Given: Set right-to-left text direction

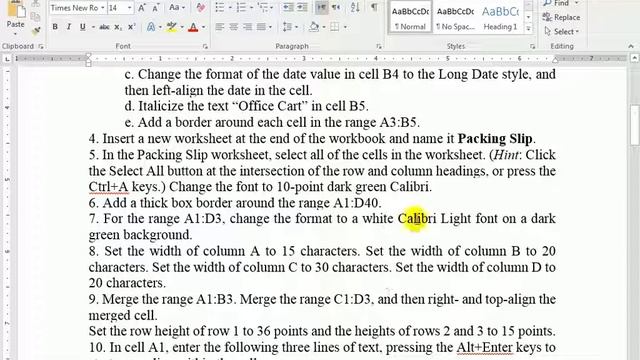Looking at the screenshot, I should (x=336, y=8).
